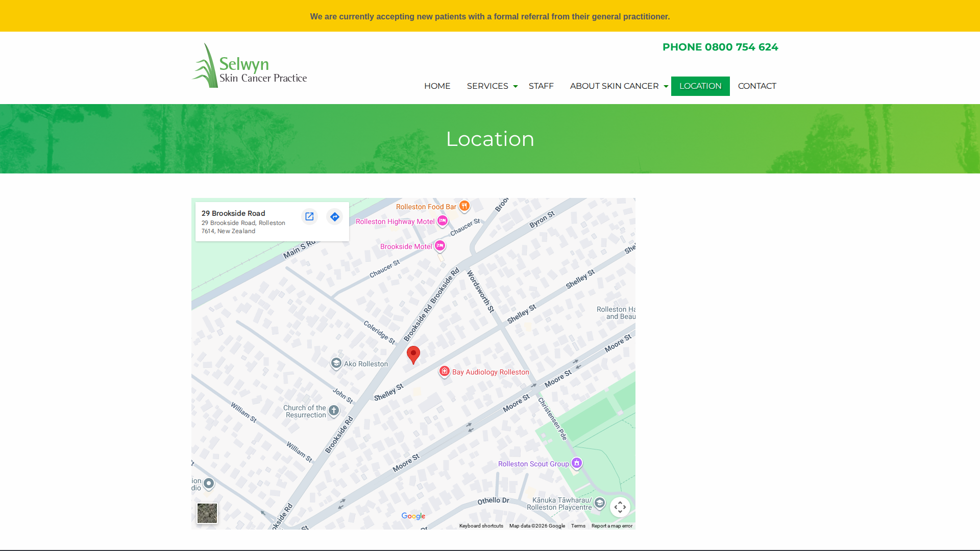Click the 29 Brookside Road title
The width and height of the screenshot is (980, 551).
[233, 213]
